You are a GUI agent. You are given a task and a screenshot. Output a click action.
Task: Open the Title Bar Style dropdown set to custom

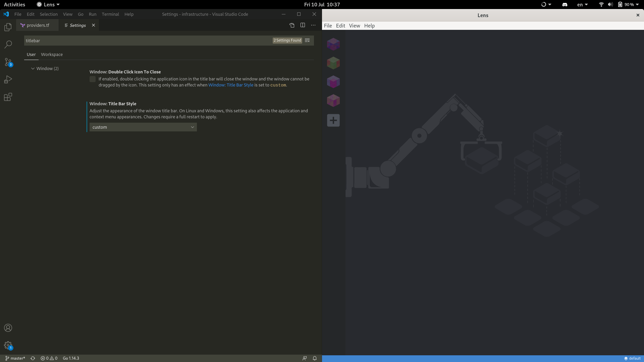point(143,127)
